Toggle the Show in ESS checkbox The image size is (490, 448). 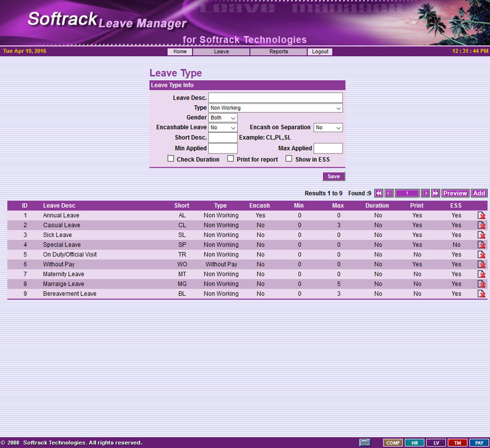(289, 159)
